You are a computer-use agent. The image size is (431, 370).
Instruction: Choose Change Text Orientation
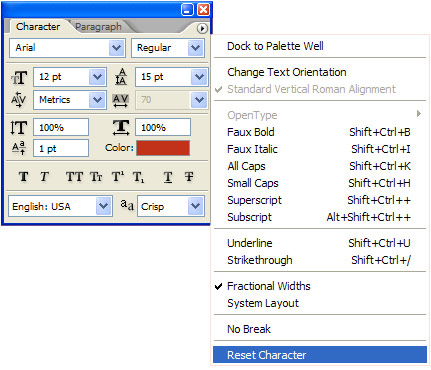click(320, 72)
